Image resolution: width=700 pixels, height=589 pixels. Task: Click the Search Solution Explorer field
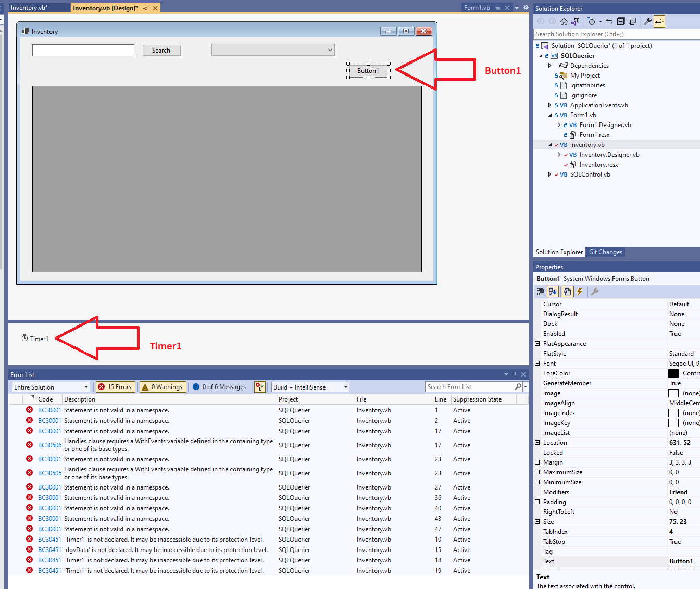617,34
